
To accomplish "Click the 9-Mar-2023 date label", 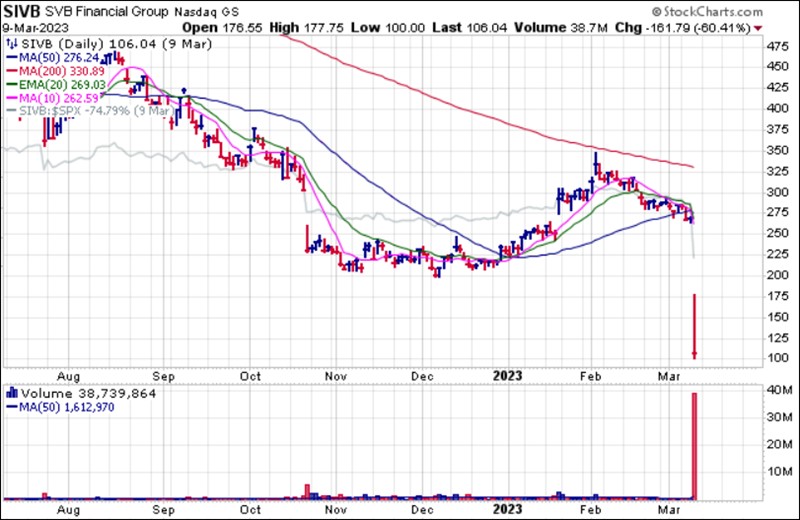I will pos(35,28).
